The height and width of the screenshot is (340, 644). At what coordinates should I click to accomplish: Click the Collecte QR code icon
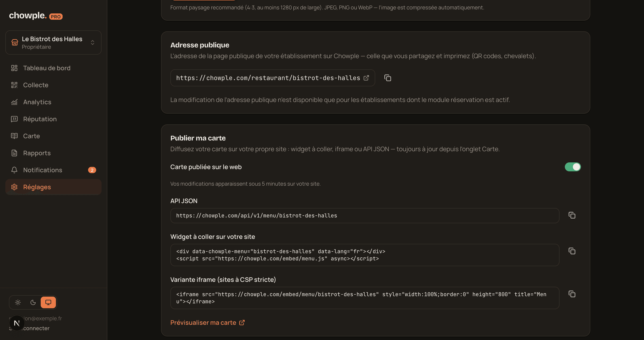coord(14,85)
